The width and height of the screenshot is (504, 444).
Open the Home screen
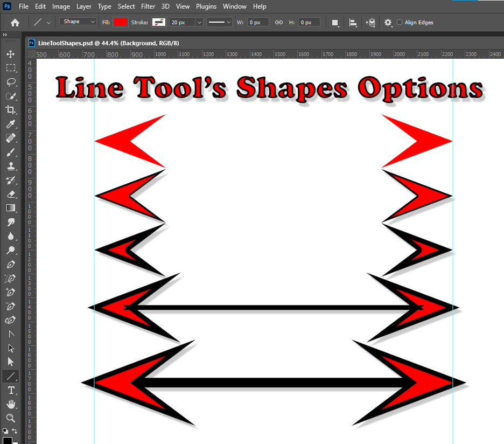[x=14, y=22]
